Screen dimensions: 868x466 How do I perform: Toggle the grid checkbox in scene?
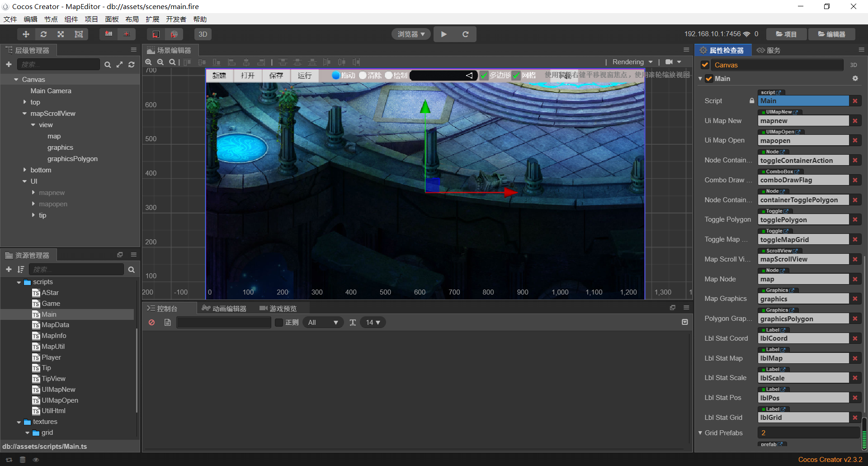(x=516, y=76)
